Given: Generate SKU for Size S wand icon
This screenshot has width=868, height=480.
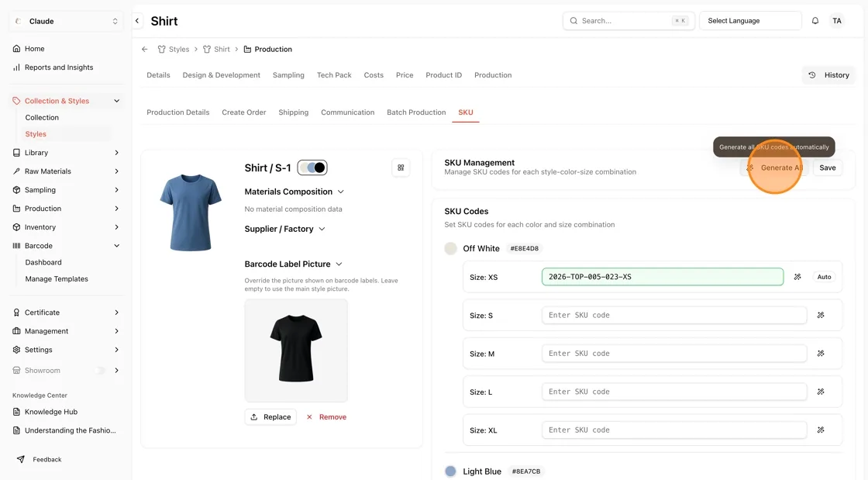Looking at the screenshot, I should 821,315.
